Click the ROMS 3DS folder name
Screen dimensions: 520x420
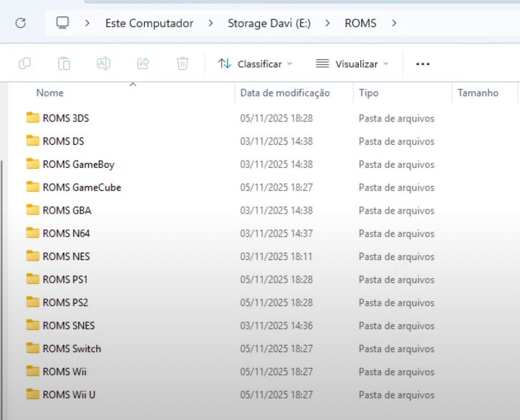point(66,118)
